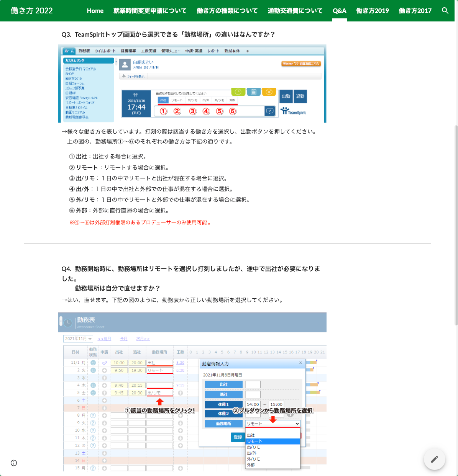Select 外部 from the work location dropdown list
Image resolution: width=458 pixels, height=476 pixels.
coord(251,465)
